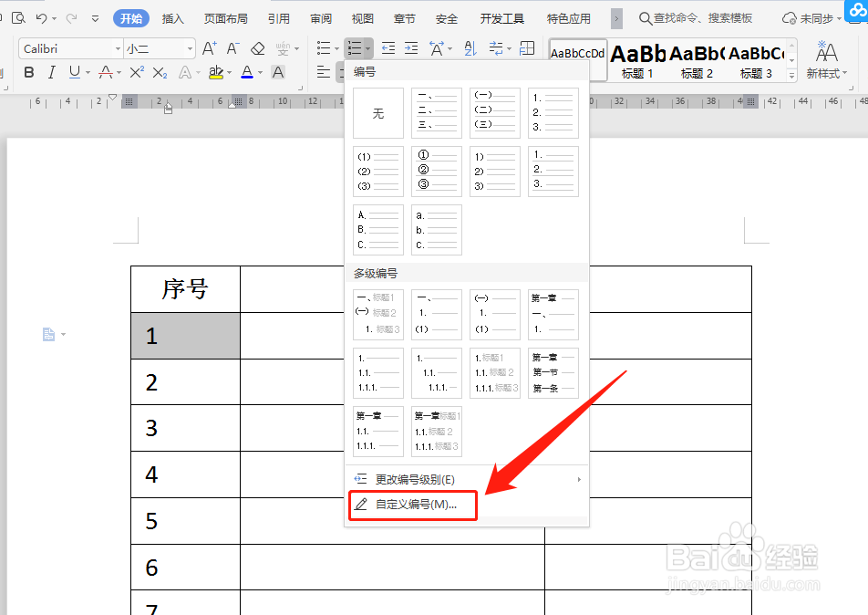Click decrease indent icon

(x=388, y=48)
